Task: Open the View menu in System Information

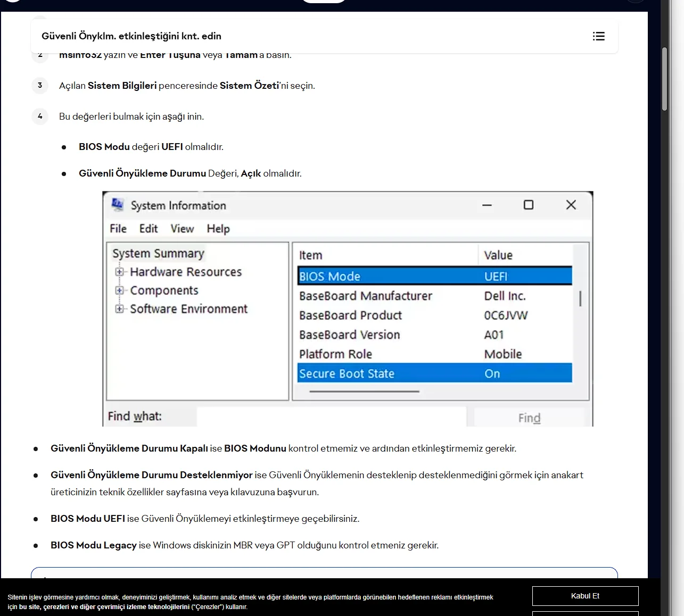Action: point(182,229)
